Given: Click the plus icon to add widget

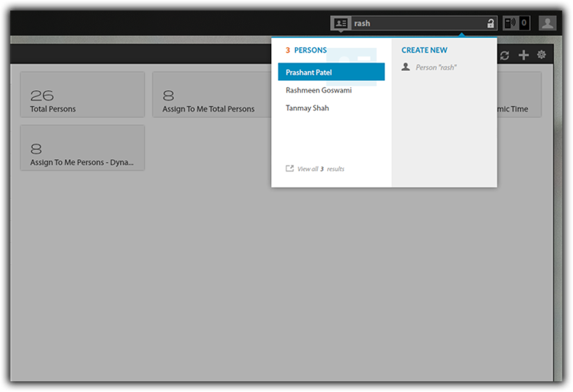Looking at the screenshot, I should pos(523,55).
